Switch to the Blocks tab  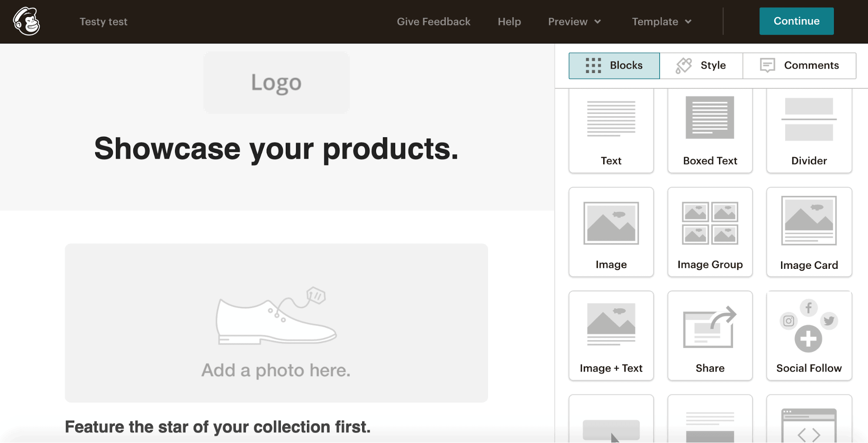pyautogui.click(x=614, y=66)
